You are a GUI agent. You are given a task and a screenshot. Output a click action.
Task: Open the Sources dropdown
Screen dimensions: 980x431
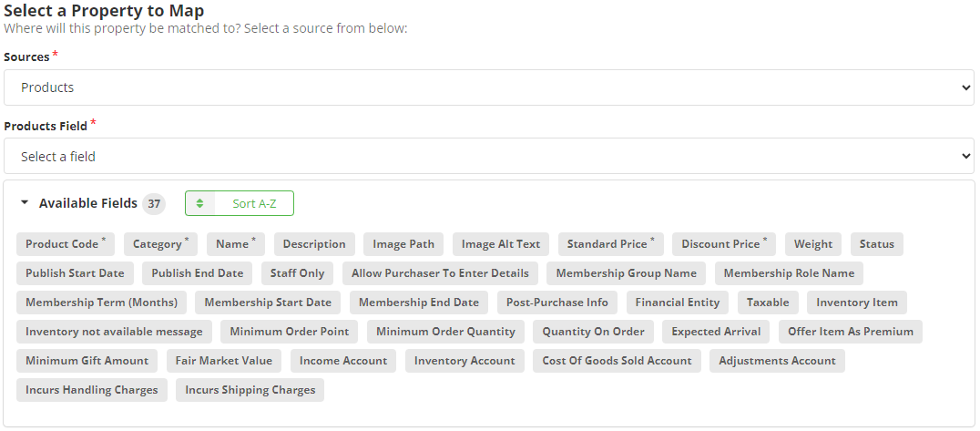(488, 87)
